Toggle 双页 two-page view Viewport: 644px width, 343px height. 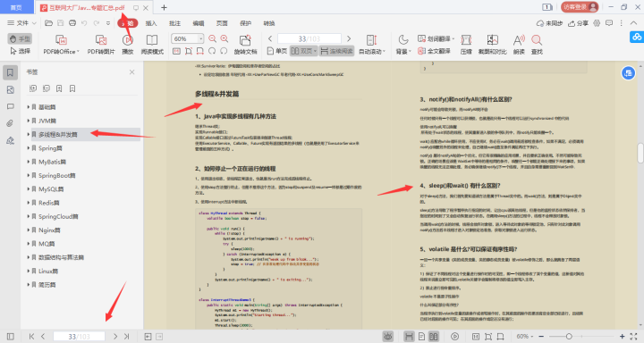click(x=303, y=51)
